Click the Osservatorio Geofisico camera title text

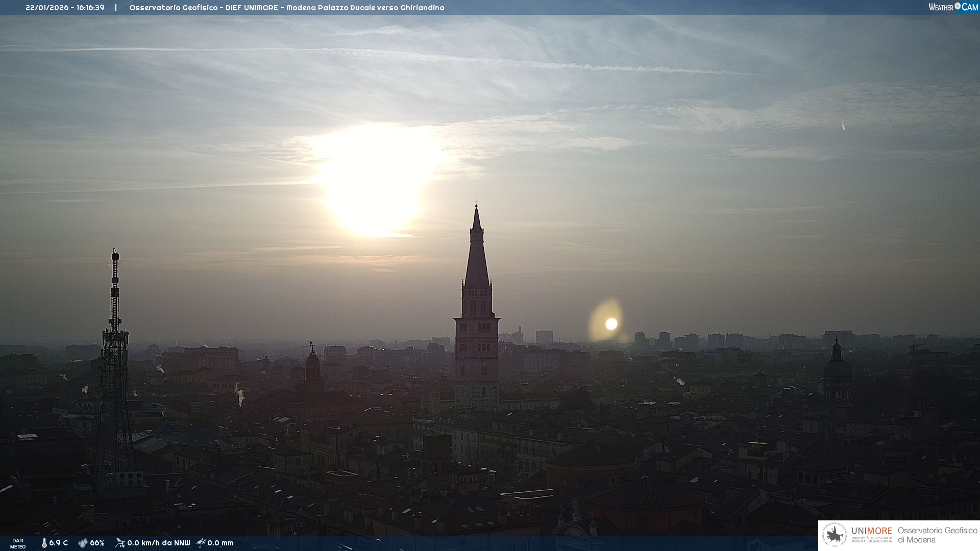(x=286, y=8)
